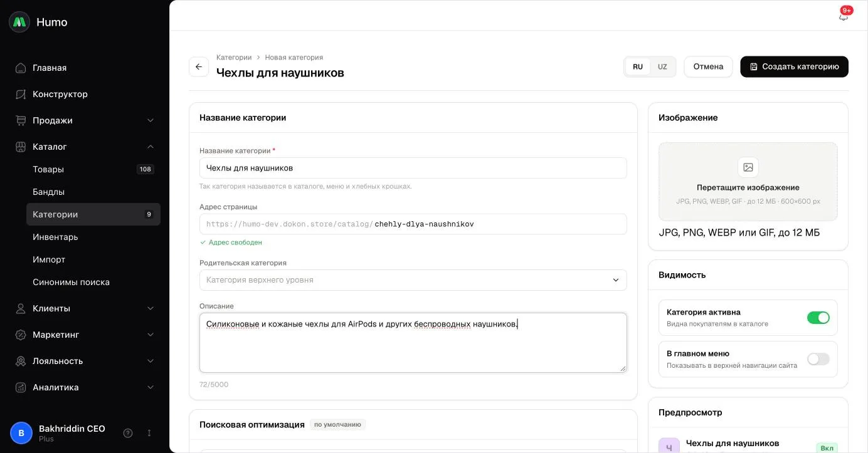The width and height of the screenshot is (868, 453).
Task: Click the page address slug field
Action: [413, 224]
